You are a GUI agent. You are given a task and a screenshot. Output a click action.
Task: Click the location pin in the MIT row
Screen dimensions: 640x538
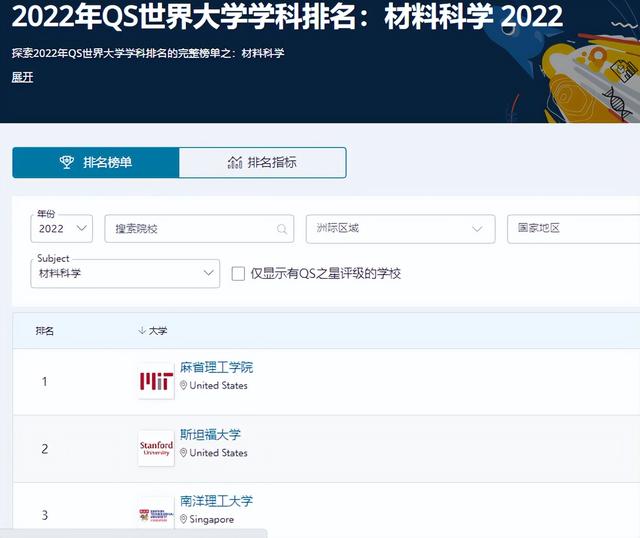[183, 385]
